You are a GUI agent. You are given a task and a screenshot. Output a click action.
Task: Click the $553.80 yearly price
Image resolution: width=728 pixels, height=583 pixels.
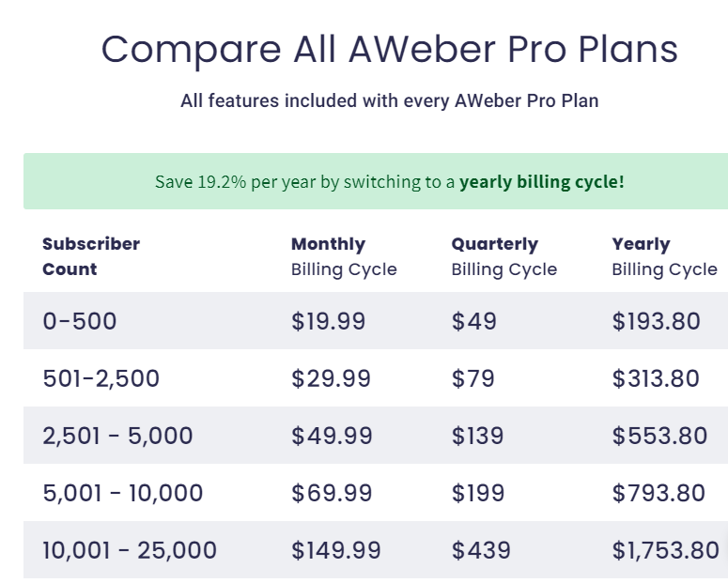659,436
